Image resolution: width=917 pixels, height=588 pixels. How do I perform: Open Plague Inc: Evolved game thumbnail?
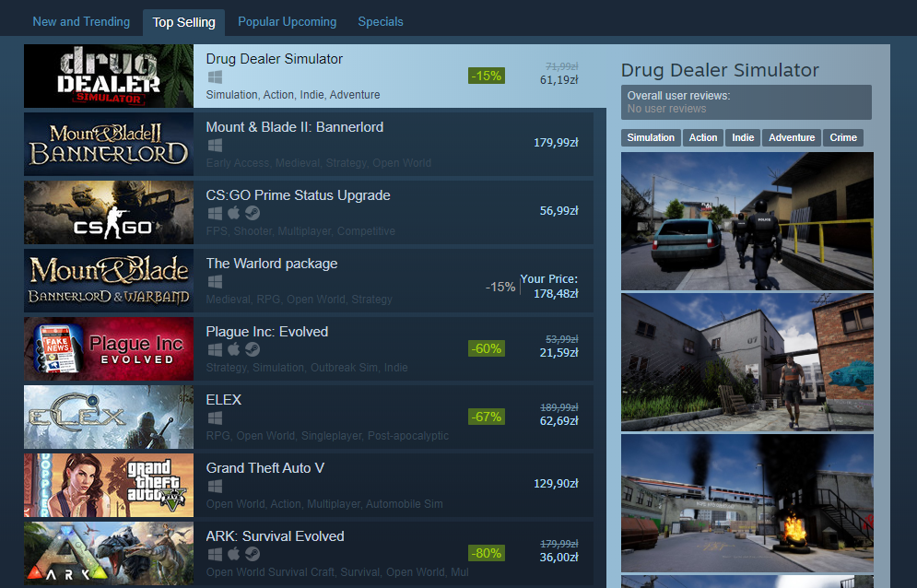[x=109, y=348]
